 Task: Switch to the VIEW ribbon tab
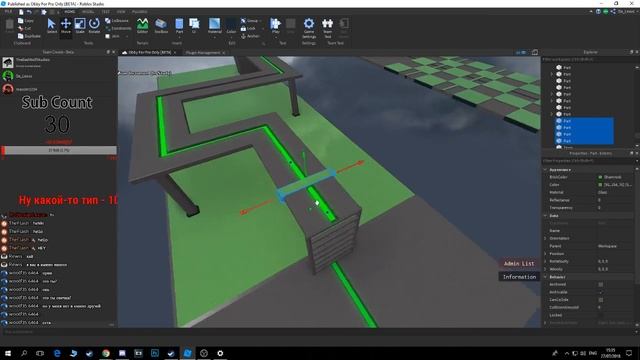pos(121,12)
